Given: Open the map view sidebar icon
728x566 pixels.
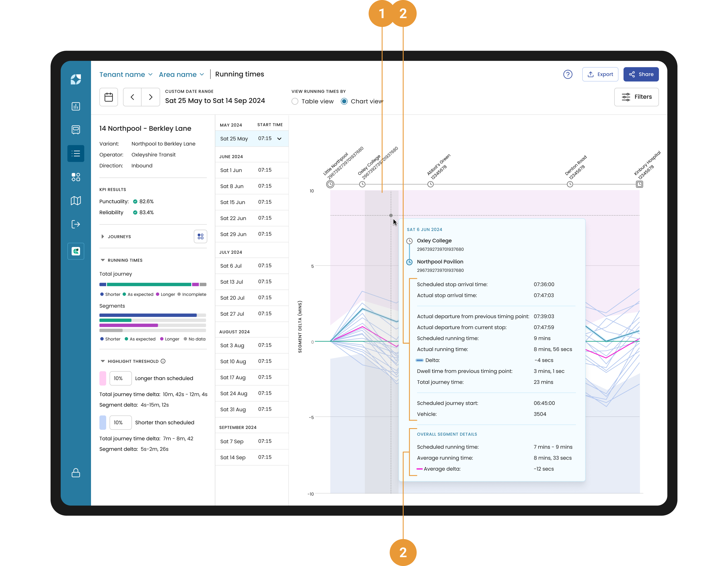Looking at the screenshot, I should 76,200.
